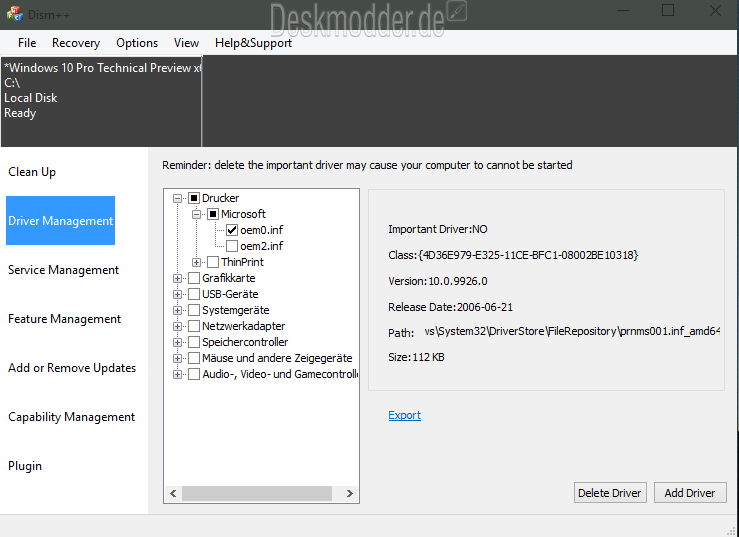
Task: Expand the Systemgeräte node
Action: tap(177, 311)
